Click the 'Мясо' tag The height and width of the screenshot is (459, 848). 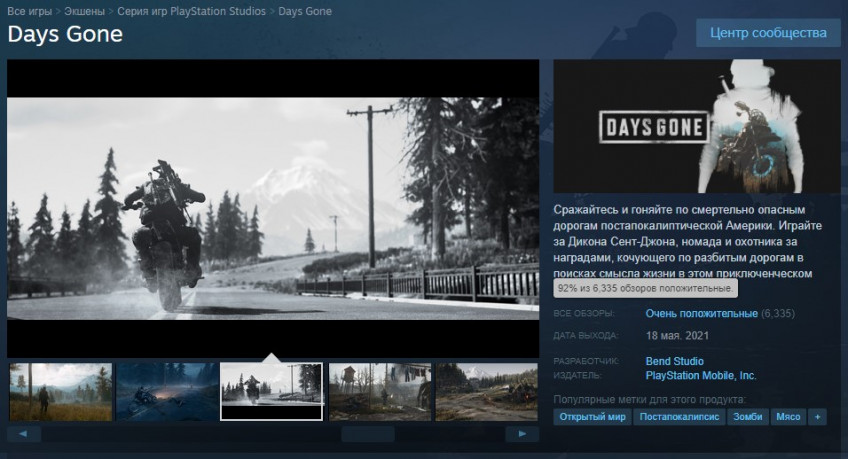[x=788, y=417]
